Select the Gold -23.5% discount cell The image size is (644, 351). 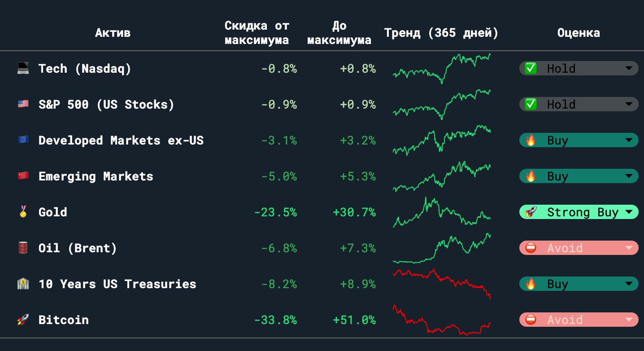click(x=275, y=212)
